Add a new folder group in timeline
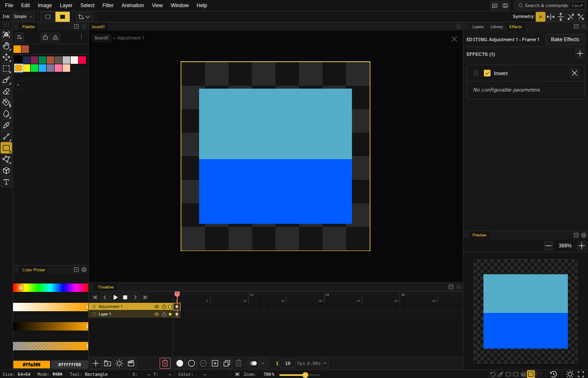Screen dimensions: 588x378 click(x=108, y=363)
